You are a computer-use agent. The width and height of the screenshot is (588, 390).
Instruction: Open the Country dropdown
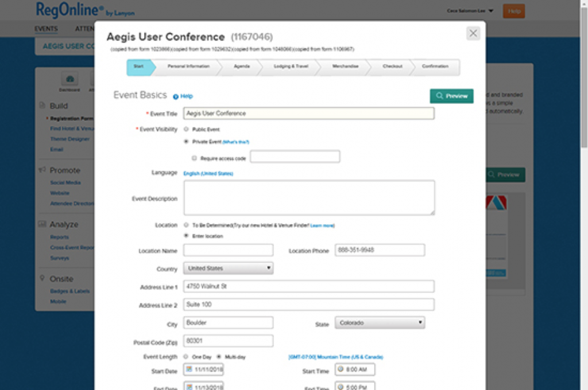[x=228, y=268]
